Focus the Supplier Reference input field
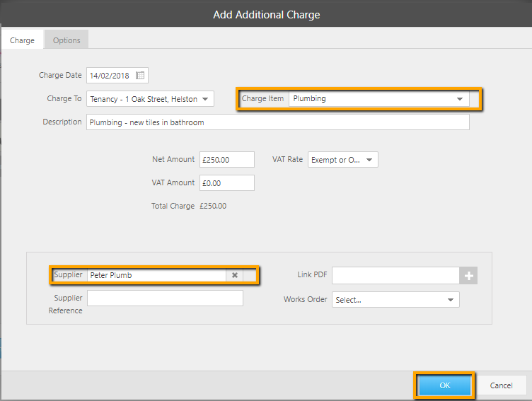 coord(166,298)
